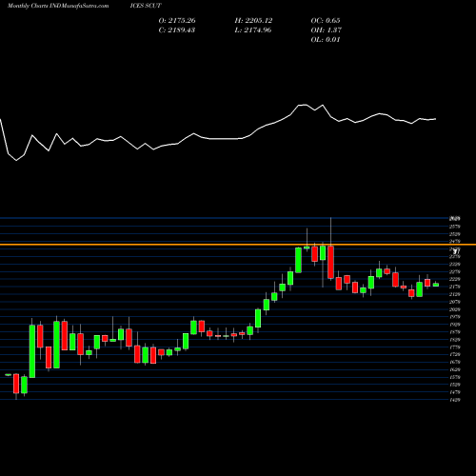Select the open value 'O: 2175.26'
The height and width of the screenshot is (476, 476).
pyautogui.click(x=177, y=21)
